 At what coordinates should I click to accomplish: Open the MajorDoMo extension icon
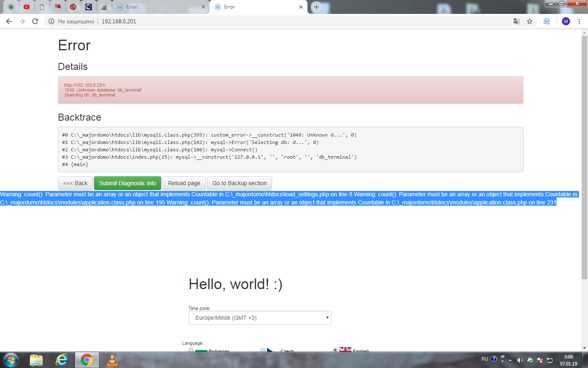click(x=547, y=21)
